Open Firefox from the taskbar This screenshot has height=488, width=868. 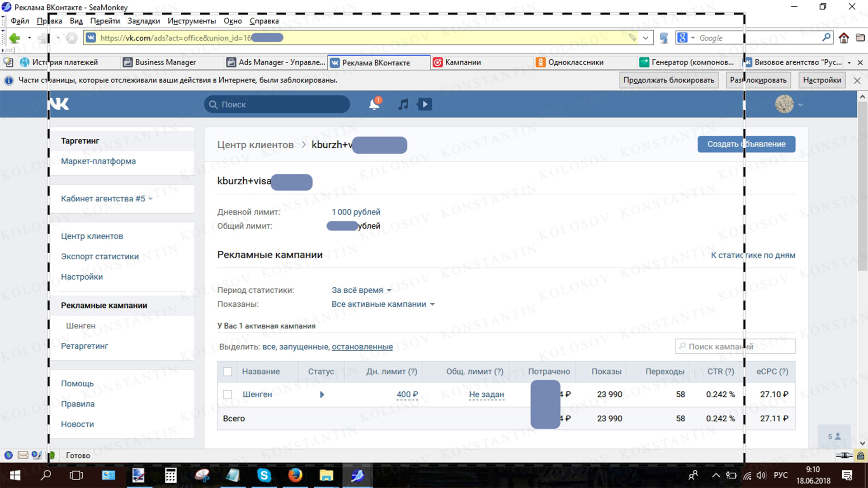point(295,475)
